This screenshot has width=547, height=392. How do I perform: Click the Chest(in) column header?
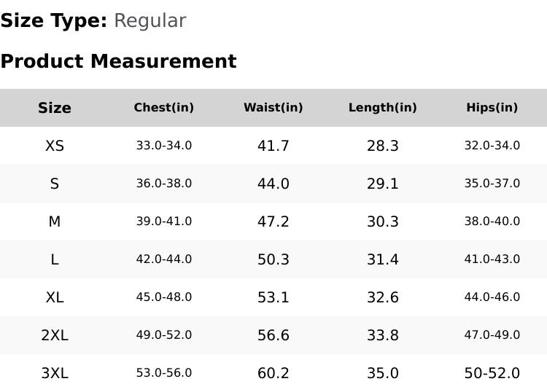pos(164,108)
